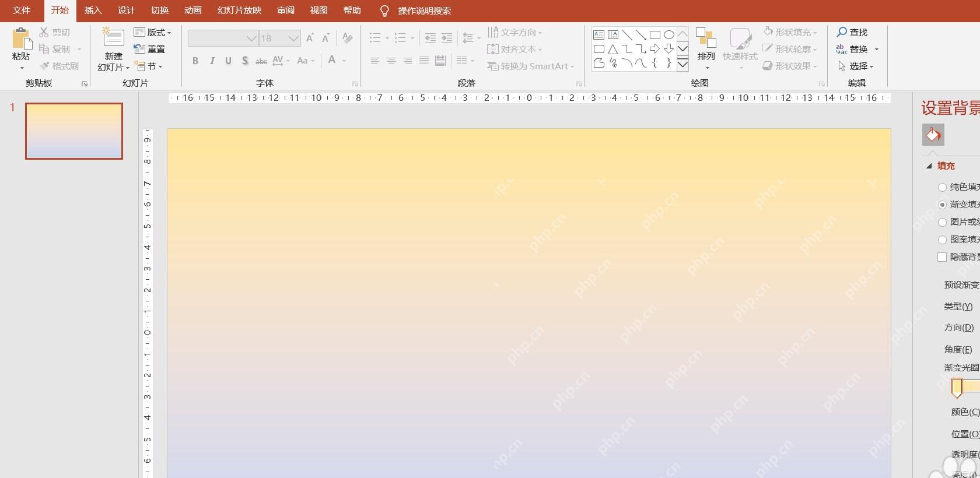Screen dimensions: 980x478
Task: Switch to the Insert (插入) tab
Action: point(93,10)
